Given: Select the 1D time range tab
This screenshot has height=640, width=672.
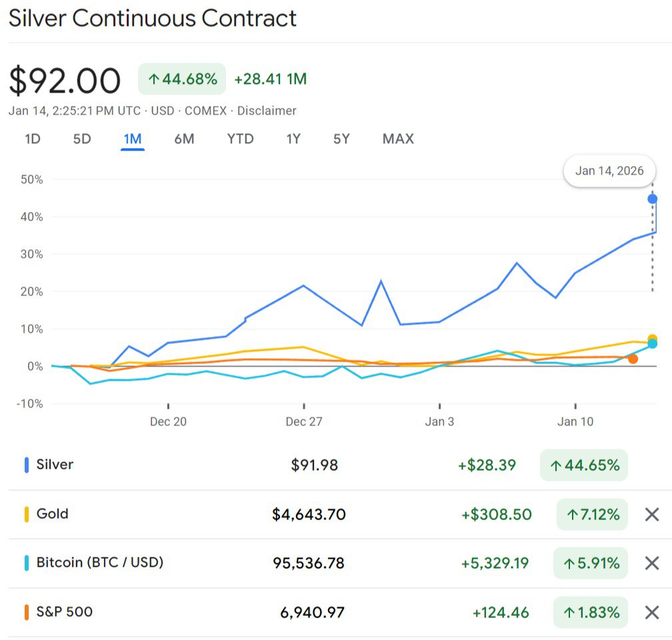Looking at the screenshot, I should pyautogui.click(x=33, y=139).
